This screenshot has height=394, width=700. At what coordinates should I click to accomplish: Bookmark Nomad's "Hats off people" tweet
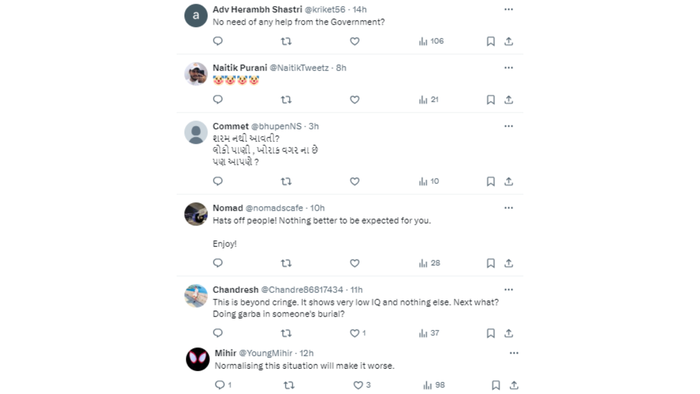pyautogui.click(x=491, y=263)
